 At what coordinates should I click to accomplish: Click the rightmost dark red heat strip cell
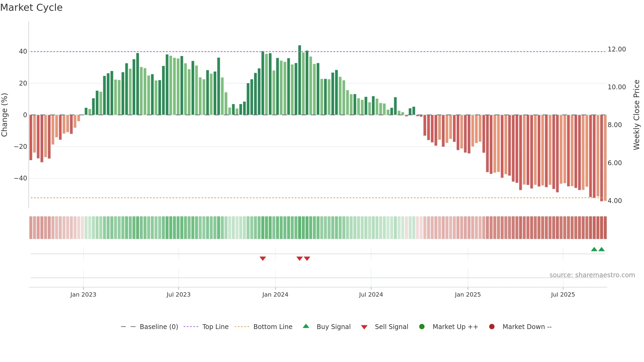[x=605, y=228]
